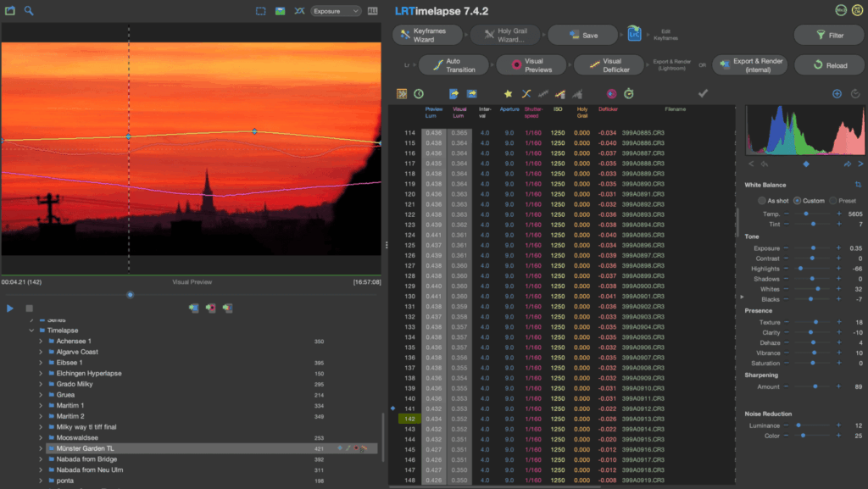
Task: Click the Save button
Action: coord(584,35)
